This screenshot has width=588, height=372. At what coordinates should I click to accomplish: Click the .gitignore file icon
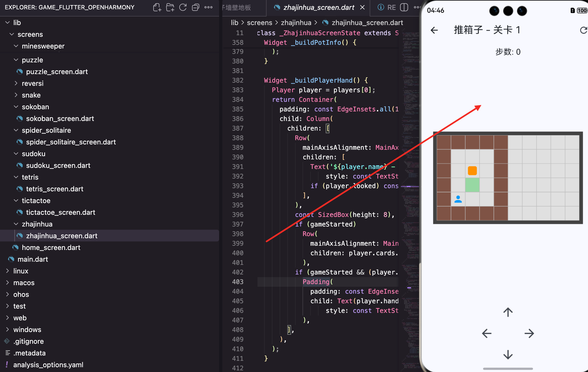coord(7,341)
